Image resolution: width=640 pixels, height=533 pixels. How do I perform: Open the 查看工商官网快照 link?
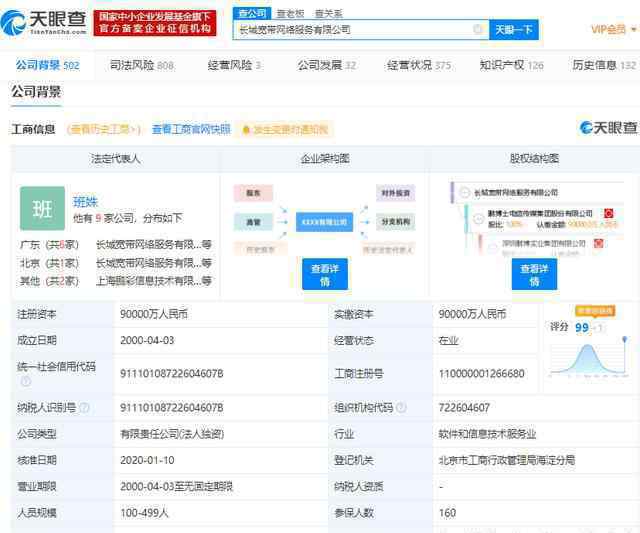click(191, 129)
